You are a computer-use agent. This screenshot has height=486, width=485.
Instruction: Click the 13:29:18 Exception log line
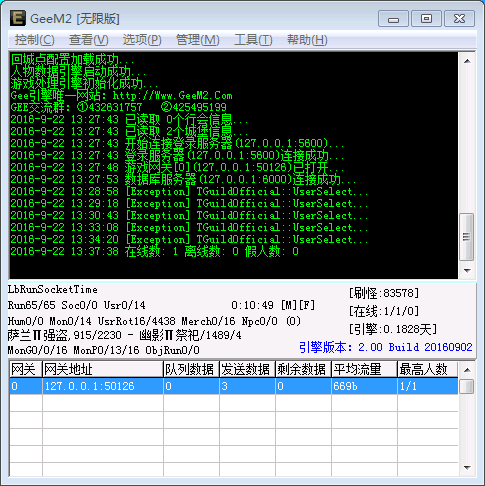[x=189, y=203]
